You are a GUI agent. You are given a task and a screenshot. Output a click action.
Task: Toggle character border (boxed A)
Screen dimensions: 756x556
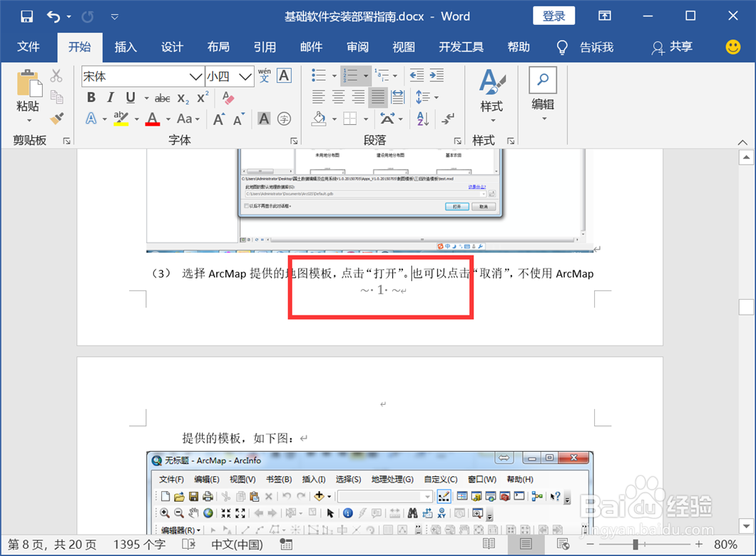pyautogui.click(x=284, y=75)
